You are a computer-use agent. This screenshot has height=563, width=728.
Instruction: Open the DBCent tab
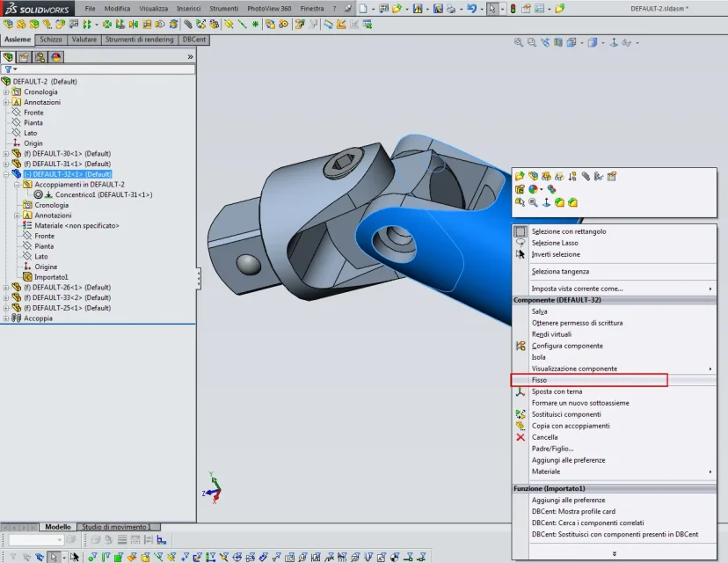point(194,40)
